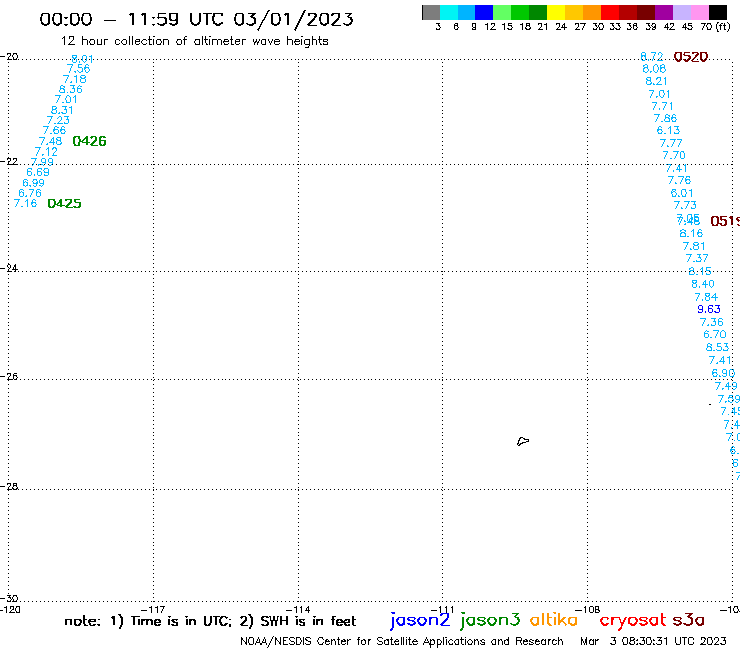Click the green "0426" time stamp
Viewport: 740px width, 650px height.
pos(89,141)
